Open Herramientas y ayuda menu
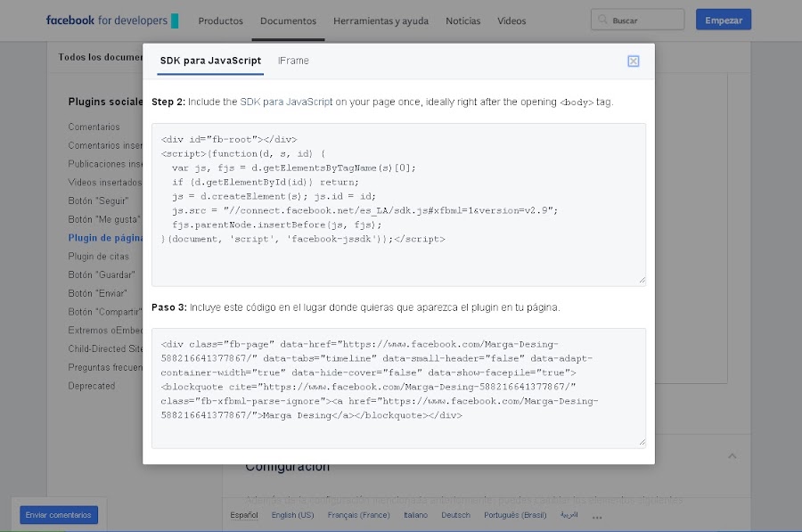 tap(381, 21)
